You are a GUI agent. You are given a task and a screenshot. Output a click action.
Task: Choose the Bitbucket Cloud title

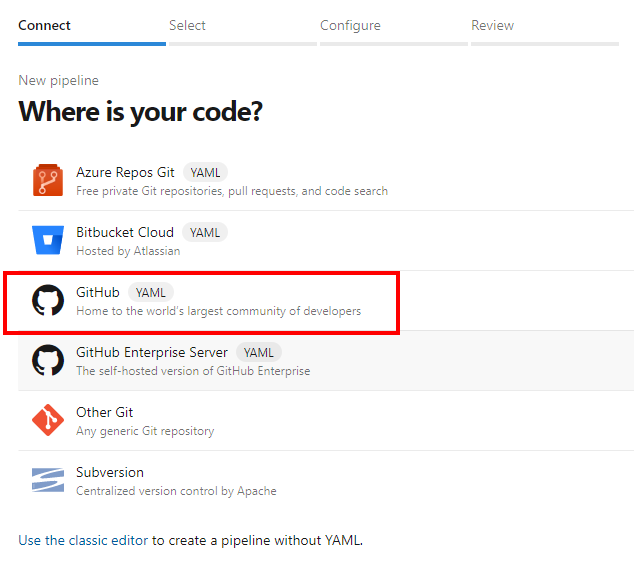coord(125,232)
